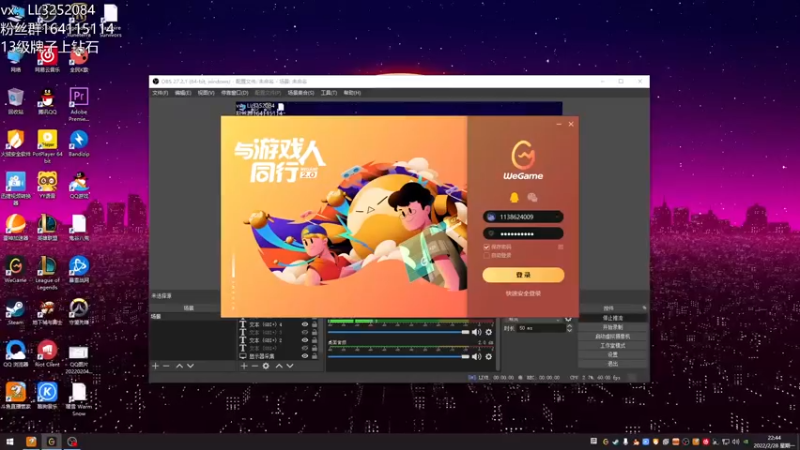
Task: Move selected scene down arrow
Action: pos(190,366)
